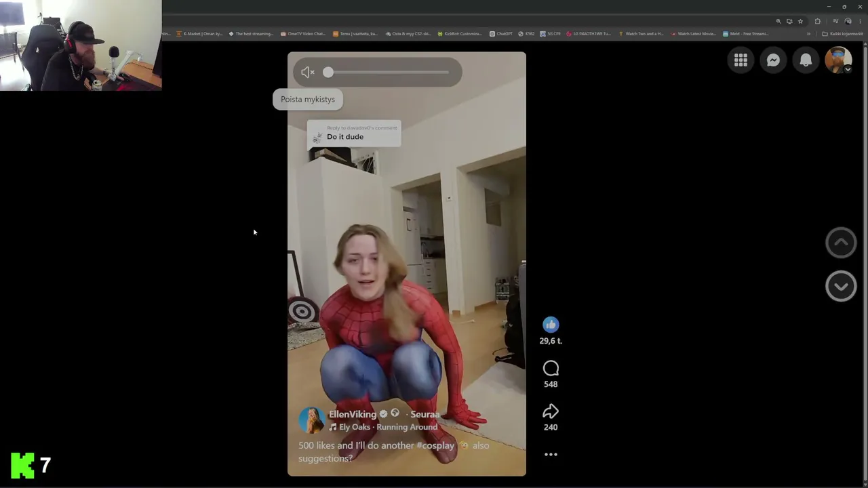
Task: Click the reel video to pause it
Action: point(407,264)
